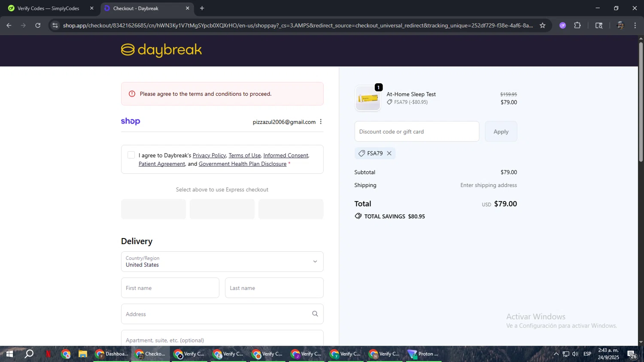644x362 pixels.
Task: Open the notification center with 26 notifications
Action: pos(632,354)
